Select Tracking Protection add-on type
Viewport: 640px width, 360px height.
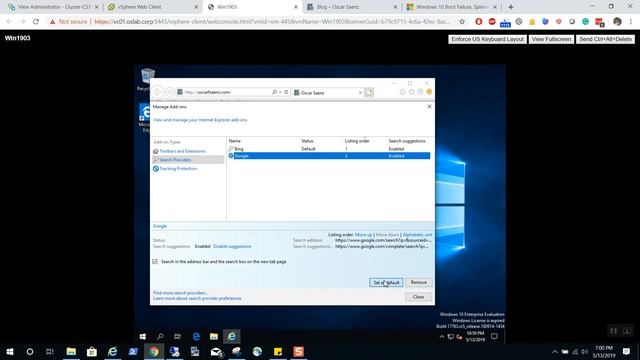pyautogui.click(x=178, y=169)
